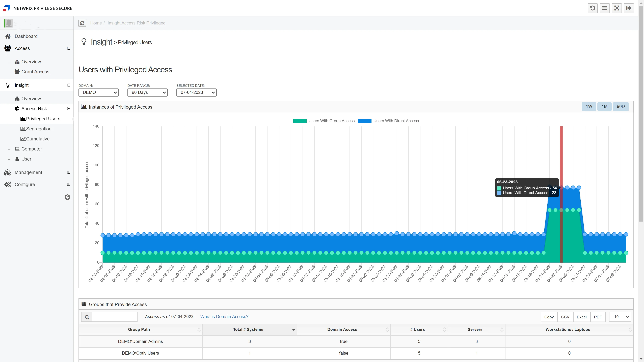The height and width of the screenshot is (362, 644).
Task: Click the table icon beside Groups that Provide Access
Action: pyautogui.click(x=84, y=304)
